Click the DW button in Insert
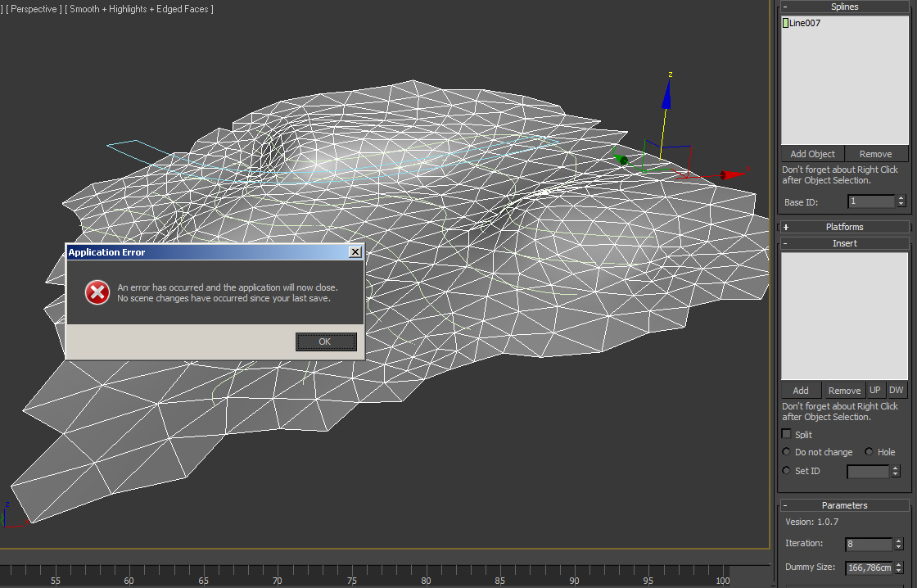 (896, 391)
